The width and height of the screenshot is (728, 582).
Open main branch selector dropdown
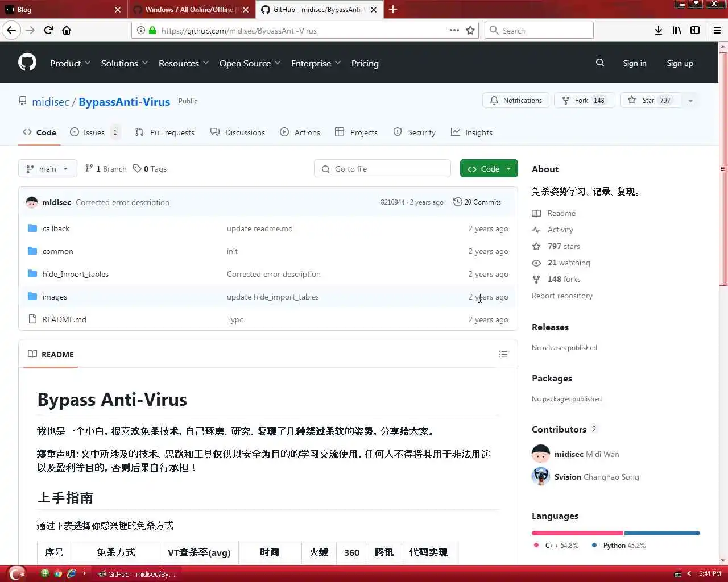click(48, 169)
